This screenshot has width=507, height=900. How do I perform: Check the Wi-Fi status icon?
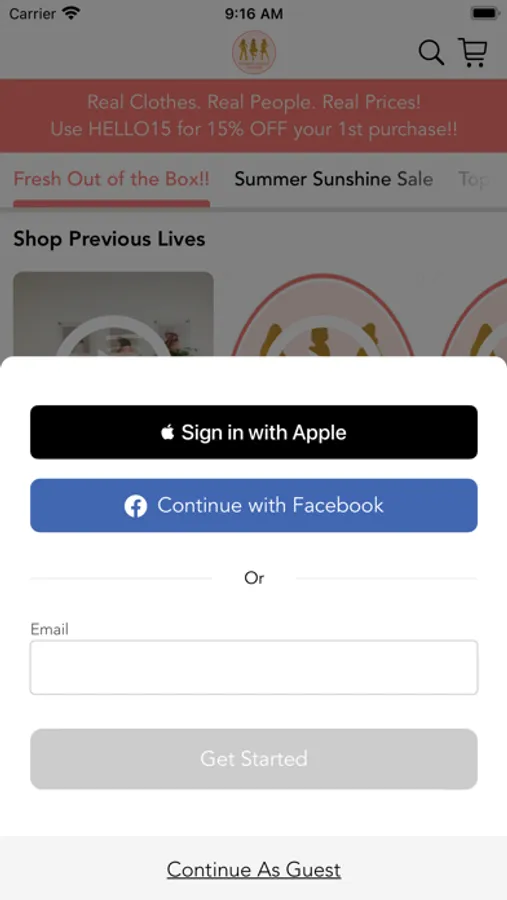point(71,13)
